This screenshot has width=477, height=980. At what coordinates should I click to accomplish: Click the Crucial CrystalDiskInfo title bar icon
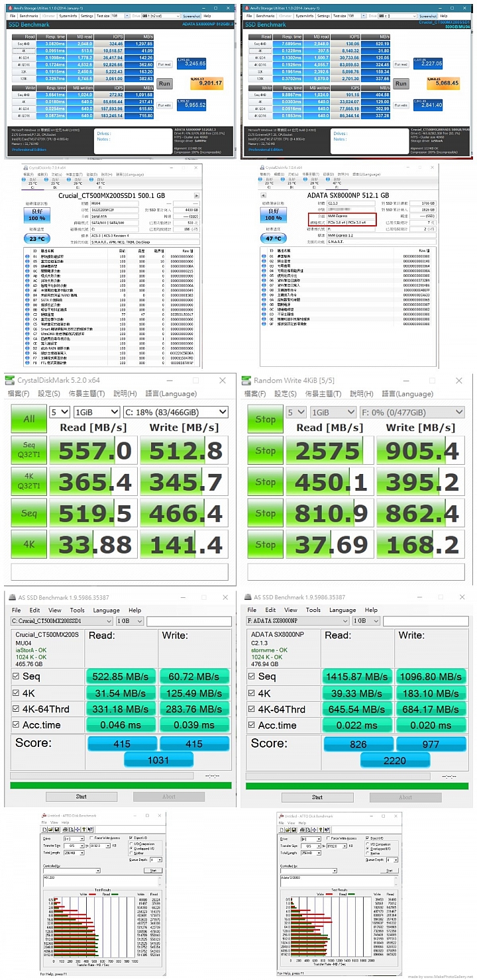pos(26,168)
